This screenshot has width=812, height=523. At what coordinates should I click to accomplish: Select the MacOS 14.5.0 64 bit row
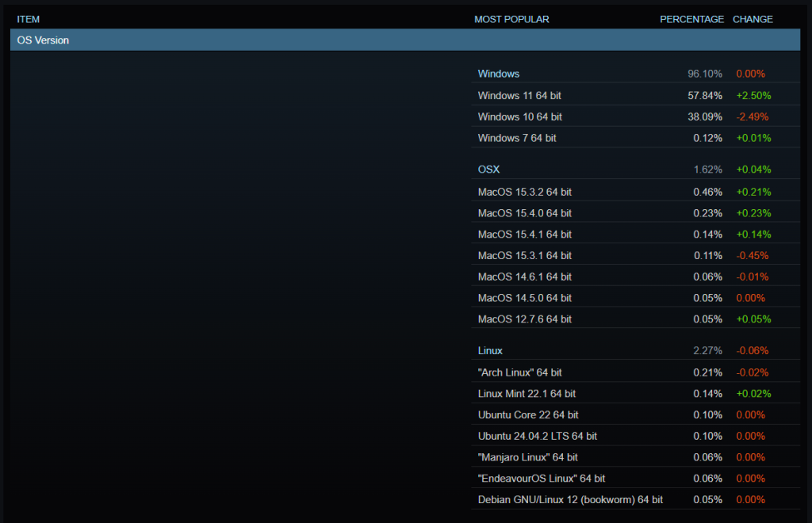pos(635,297)
